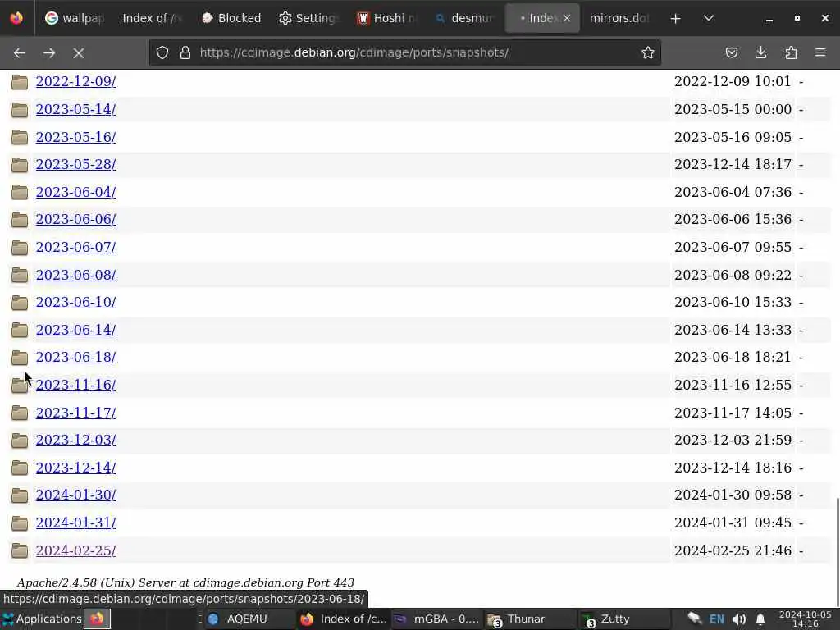Open the visited 2024-02-25/ directory link
This screenshot has height=630, width=840.
(x=75, y=551)
